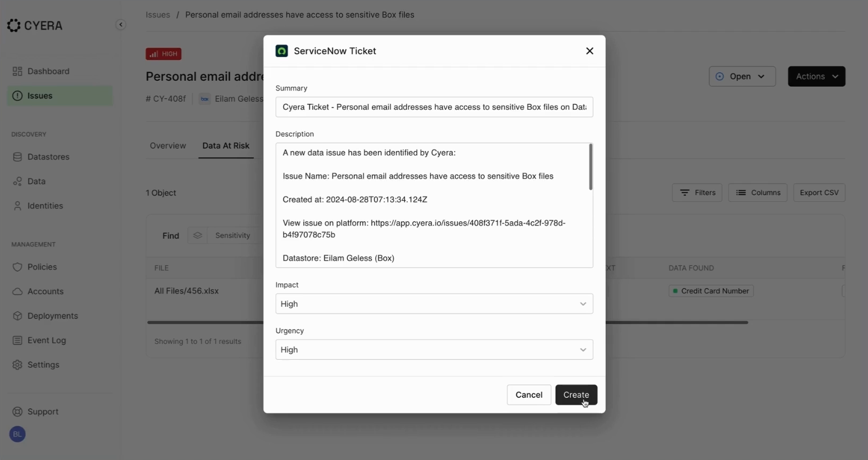Click into the Summary input field
The image size is (868, 460).
click(x=434, y=107)
